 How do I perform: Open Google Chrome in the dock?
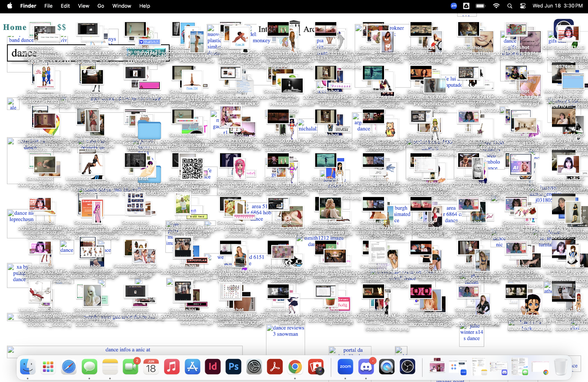pos(296,367)
